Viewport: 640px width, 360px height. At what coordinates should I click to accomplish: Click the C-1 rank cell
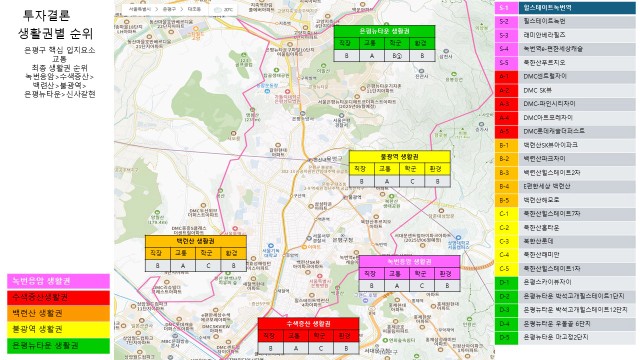point(506,213)
